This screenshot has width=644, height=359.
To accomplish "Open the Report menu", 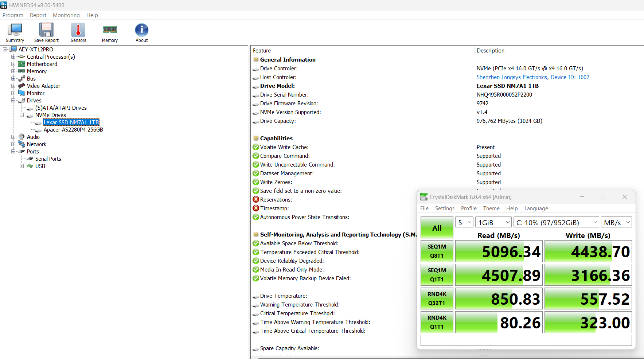I will tap(38, 15).
